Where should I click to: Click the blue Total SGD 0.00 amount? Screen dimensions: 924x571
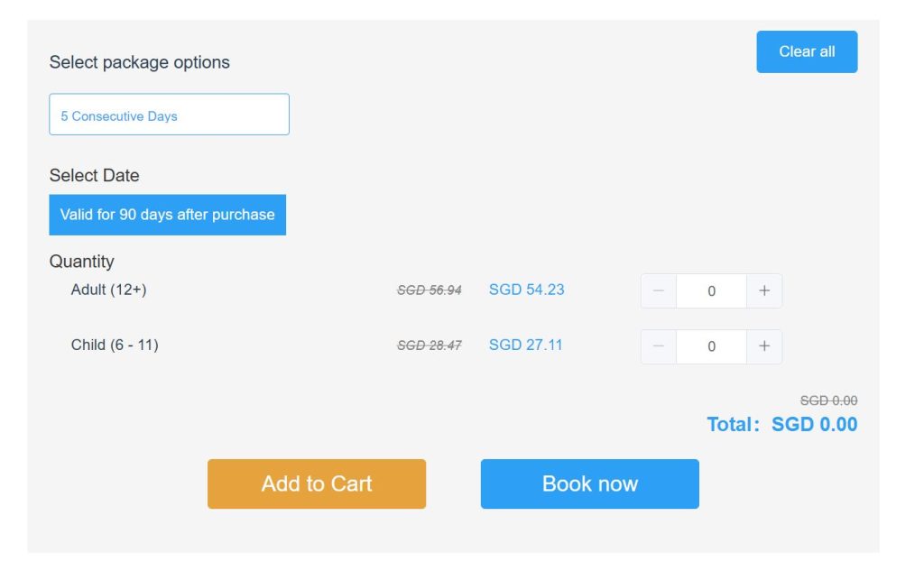[814, 424]
